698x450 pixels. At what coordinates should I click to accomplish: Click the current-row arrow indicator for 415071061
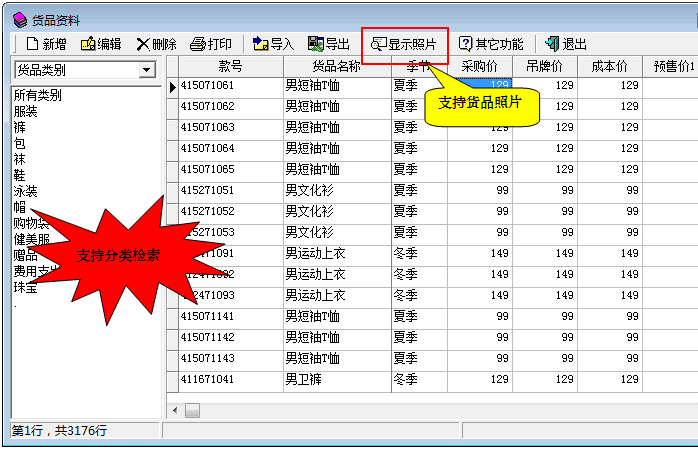click(173, 87)
